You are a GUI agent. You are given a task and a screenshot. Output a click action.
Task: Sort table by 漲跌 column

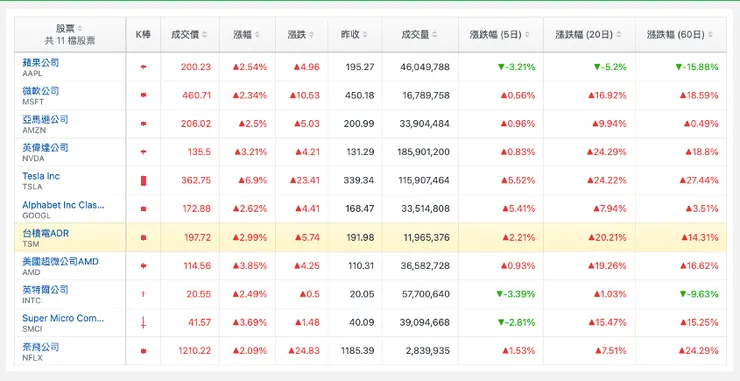point(301,34)
